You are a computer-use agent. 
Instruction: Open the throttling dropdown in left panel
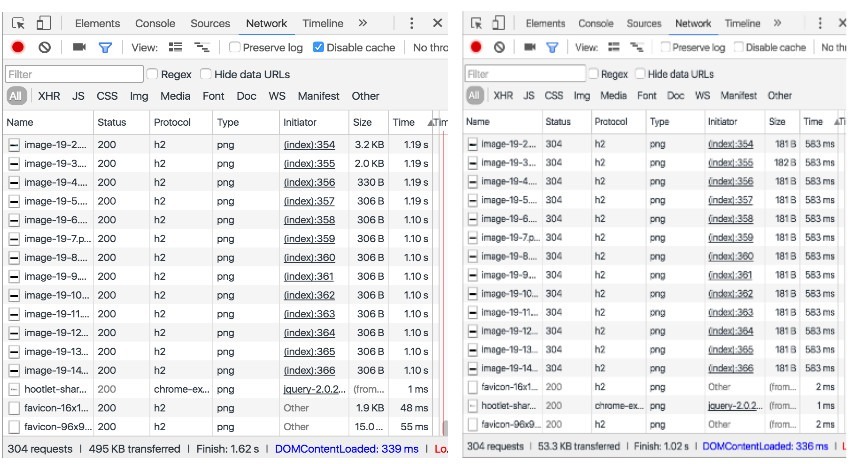coord(428,47)
